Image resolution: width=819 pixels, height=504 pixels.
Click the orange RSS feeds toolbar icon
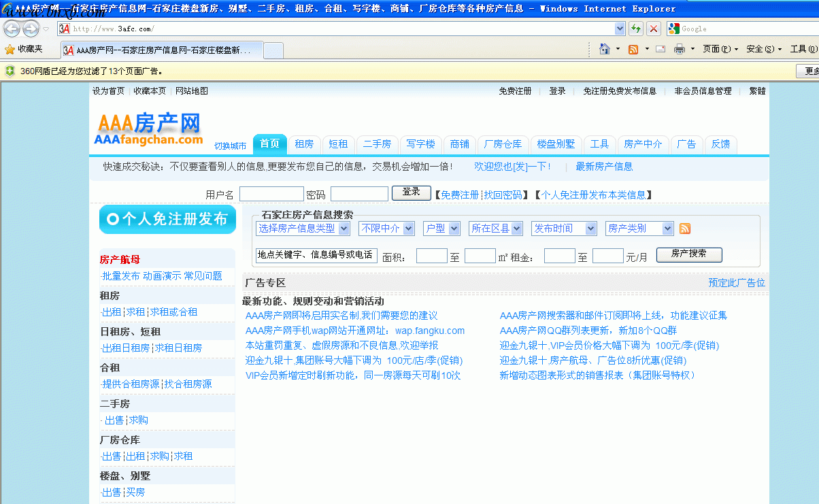tap(633, 49)
